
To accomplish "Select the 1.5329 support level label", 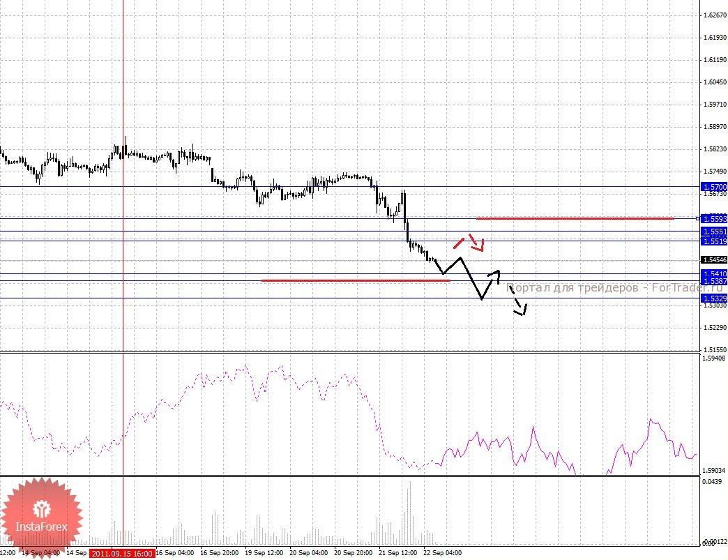I will (x=714, y=298).
